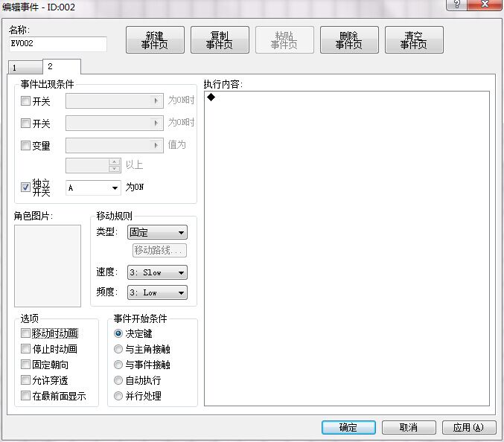Open the 类型 dropdown showing 固定
504x442 pixels.
pyautogui.click(x=157, y=232)
